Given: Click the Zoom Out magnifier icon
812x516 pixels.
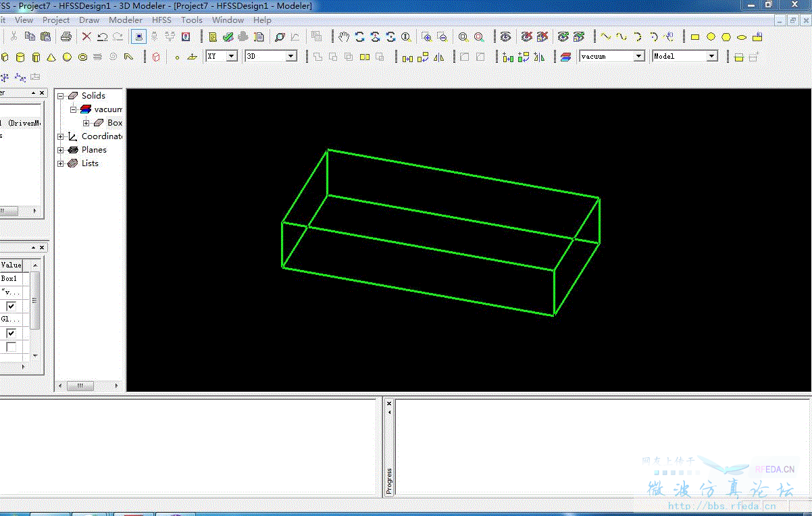Looking at the screenshot, I should click(442, 36).
